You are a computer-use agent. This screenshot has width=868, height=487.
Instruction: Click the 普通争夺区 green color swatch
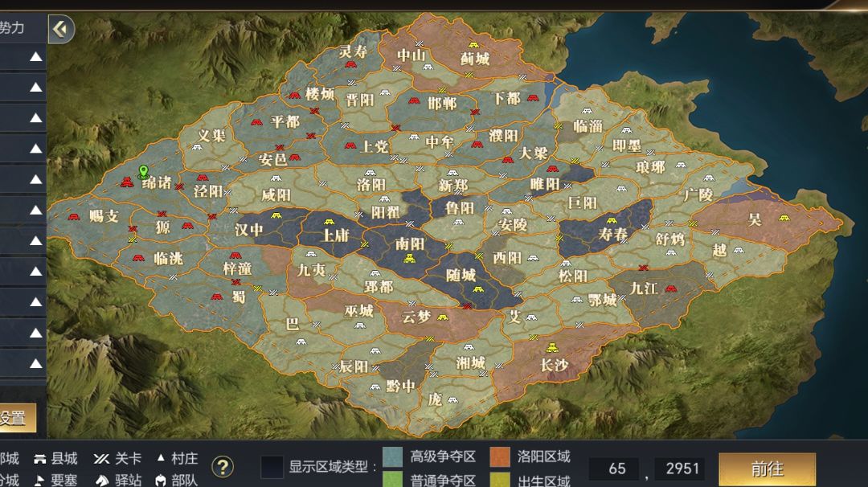(392, 479)
